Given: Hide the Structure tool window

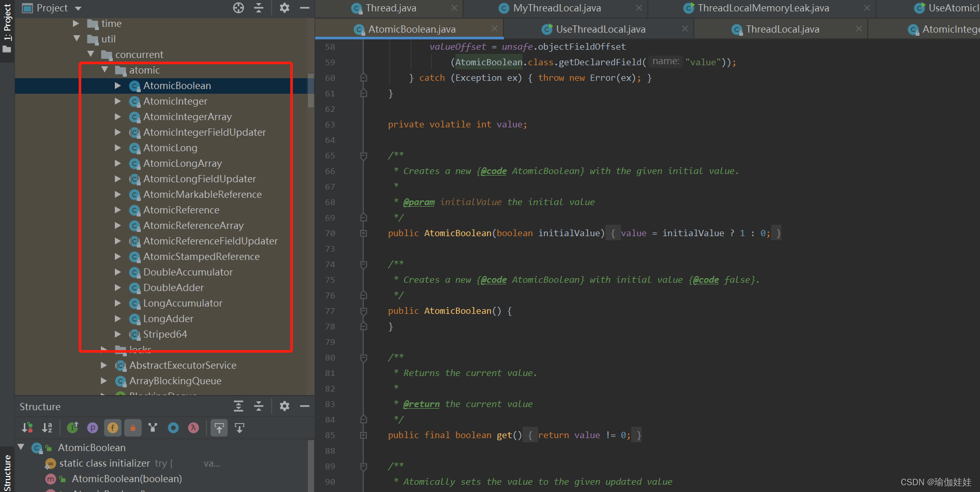Looking at the screenshot, I should (x=305, y=406).
